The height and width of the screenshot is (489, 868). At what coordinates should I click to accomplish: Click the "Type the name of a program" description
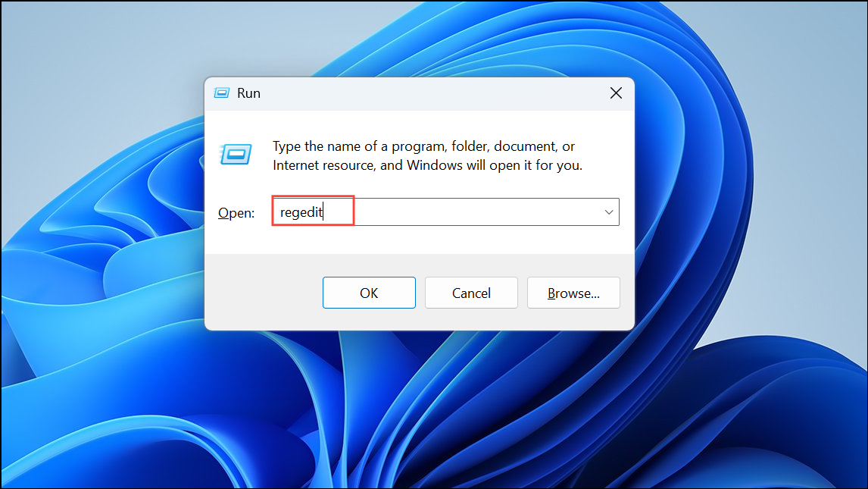(x=426, y=155)
